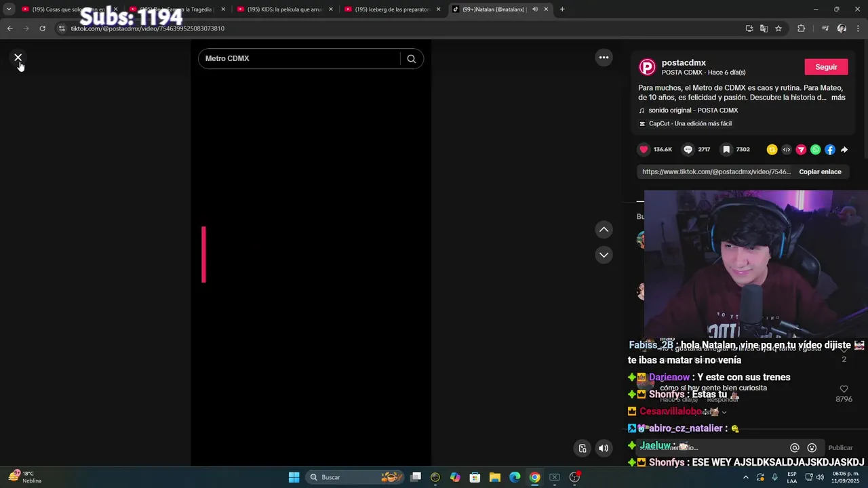Open Chrome three-dot menu
Screen dimensions: 868x488
858,28
